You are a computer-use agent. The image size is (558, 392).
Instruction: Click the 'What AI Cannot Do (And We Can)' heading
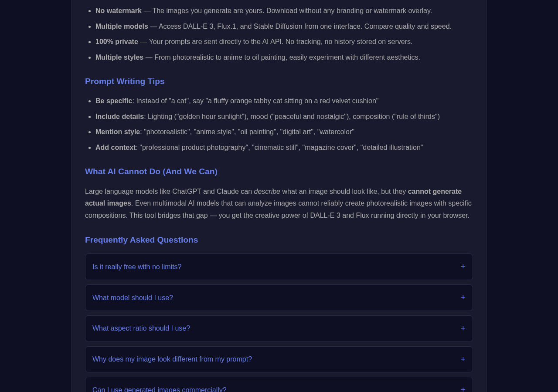click(151, 172)
